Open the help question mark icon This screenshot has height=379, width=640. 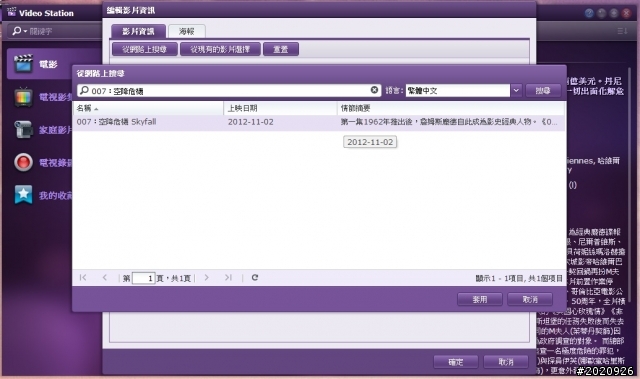click(589, 13)
